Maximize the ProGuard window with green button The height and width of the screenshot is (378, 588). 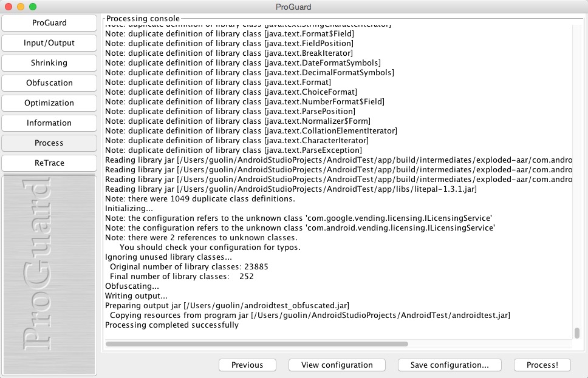[x=33, y=6]
